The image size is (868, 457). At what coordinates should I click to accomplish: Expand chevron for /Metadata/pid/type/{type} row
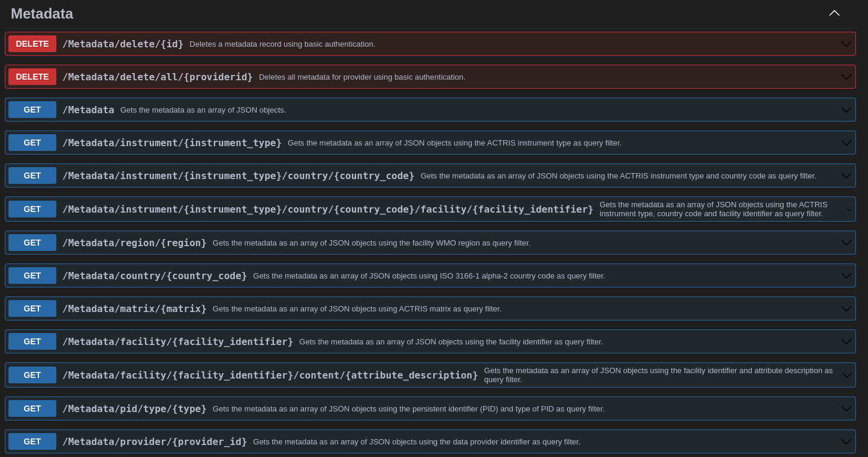tap(846, 409)
